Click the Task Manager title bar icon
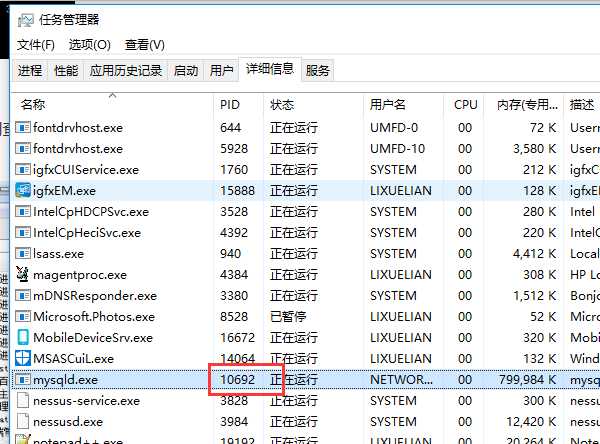This screenshot has width=600, height=444. click(x=26, y=20)
